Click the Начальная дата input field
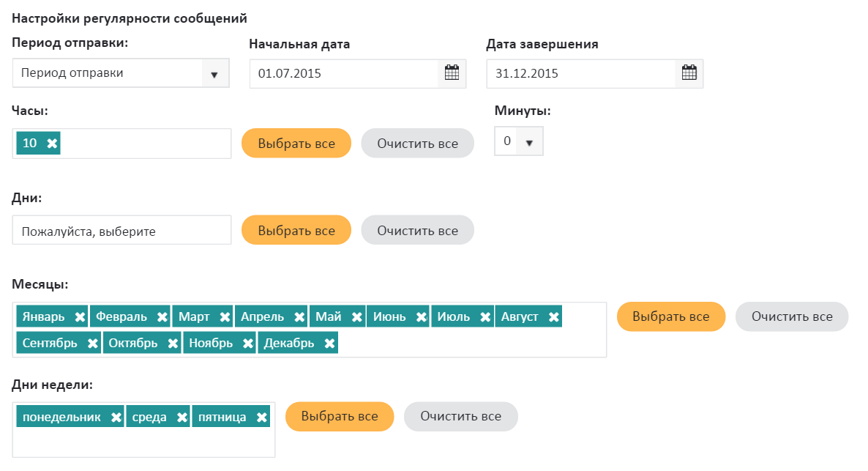 click(x=344, y=74)
